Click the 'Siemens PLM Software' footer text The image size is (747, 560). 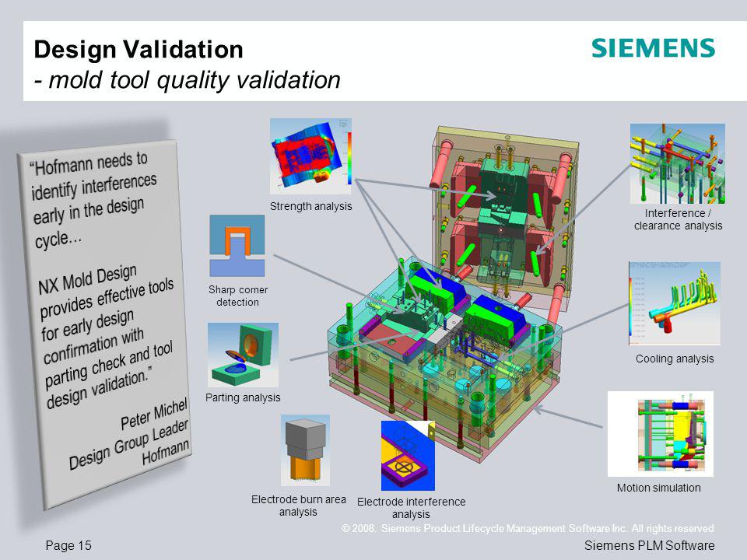(649, 545)
